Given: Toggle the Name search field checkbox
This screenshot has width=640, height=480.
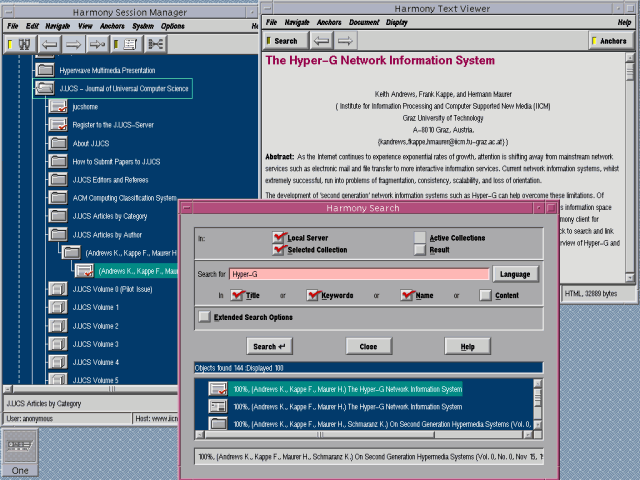Looking at the screenshot, I should 407,295.
